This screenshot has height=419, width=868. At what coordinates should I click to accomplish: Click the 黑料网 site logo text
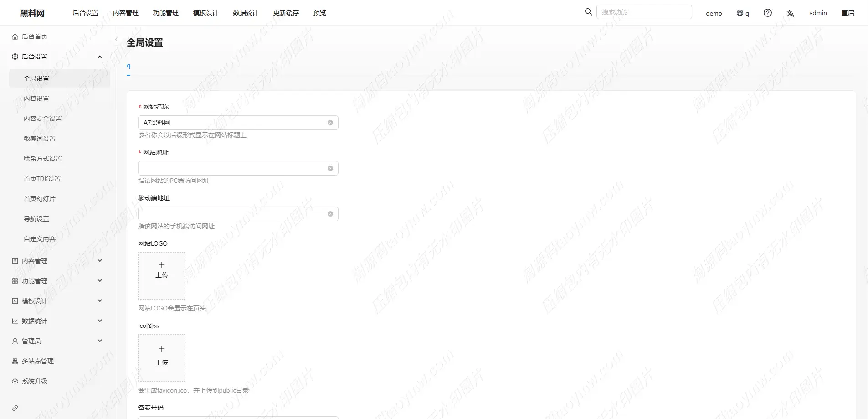coord(32,13)
